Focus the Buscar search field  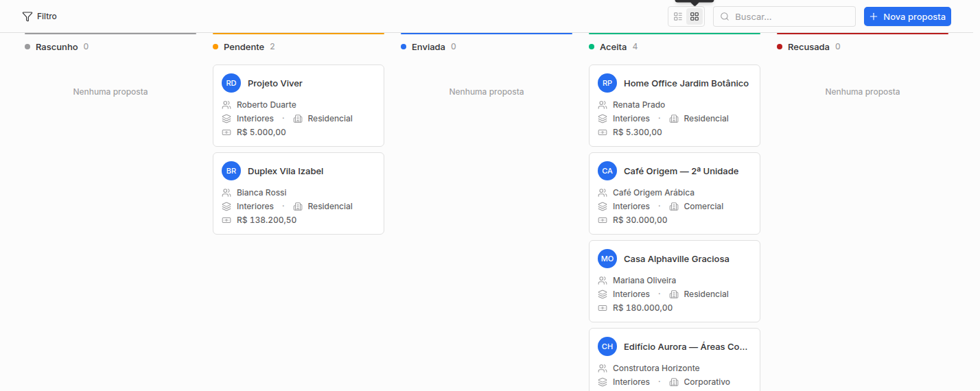click(784, 16)
